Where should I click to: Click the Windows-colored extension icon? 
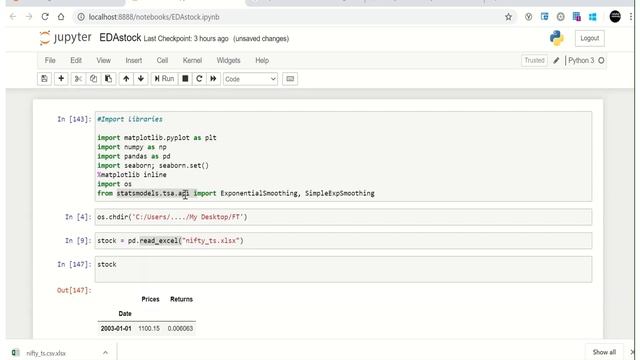tap(593, 17)
